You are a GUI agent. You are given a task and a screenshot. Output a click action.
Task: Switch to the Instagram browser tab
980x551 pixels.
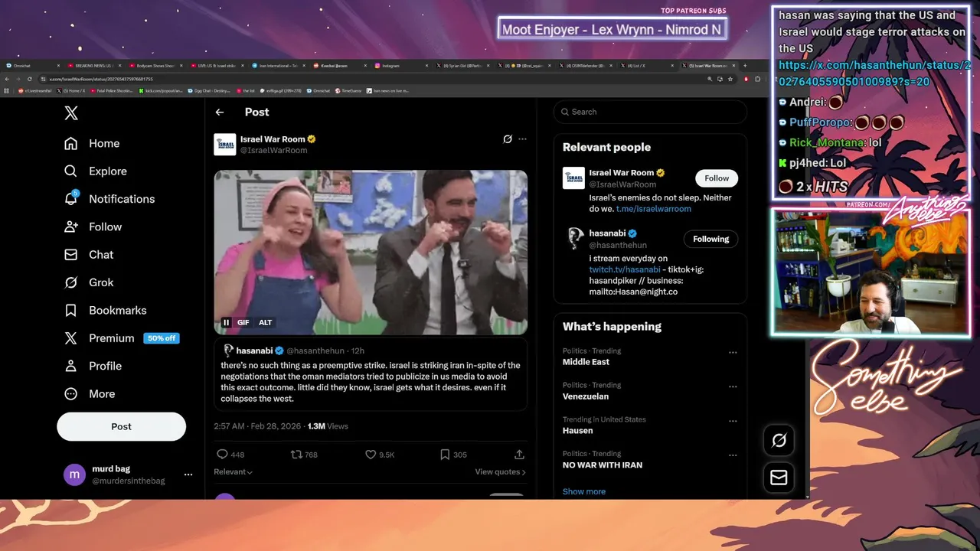pyautogui.click(x=400, y=66)
